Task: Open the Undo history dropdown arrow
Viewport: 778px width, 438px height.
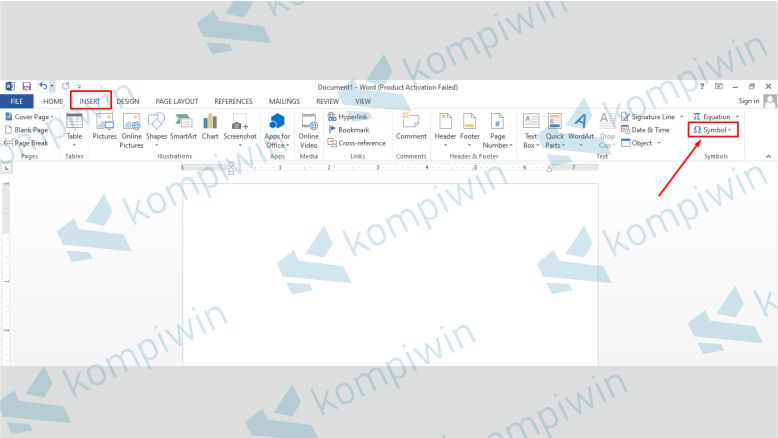Action: pos(52,86)
